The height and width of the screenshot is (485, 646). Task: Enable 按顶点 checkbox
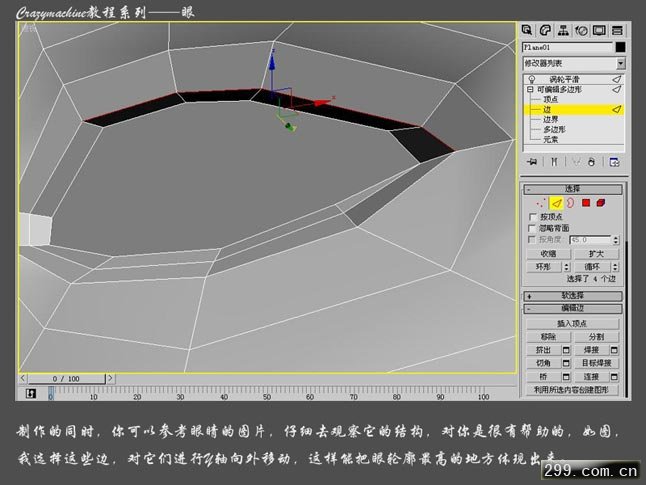click(532, 217)
